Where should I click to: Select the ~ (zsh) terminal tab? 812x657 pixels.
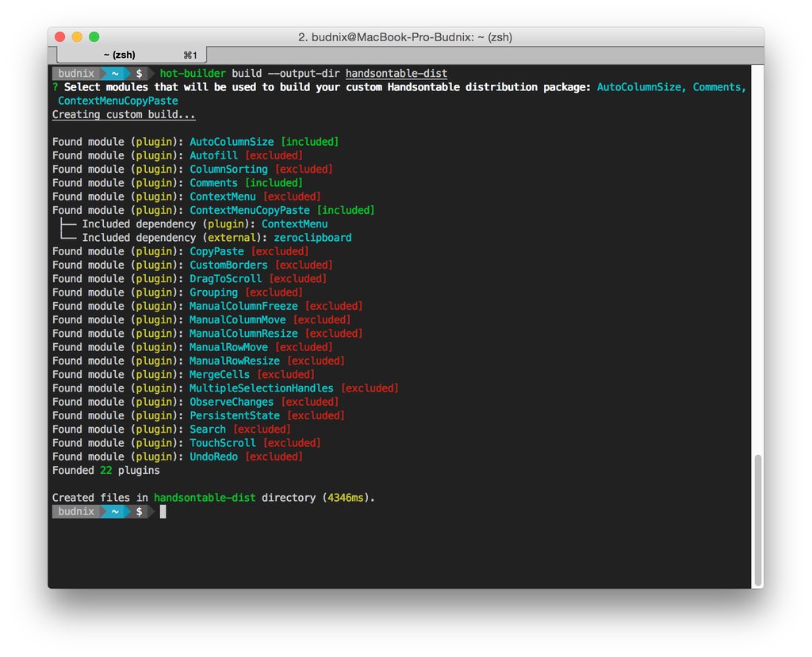tap(132, 55)
